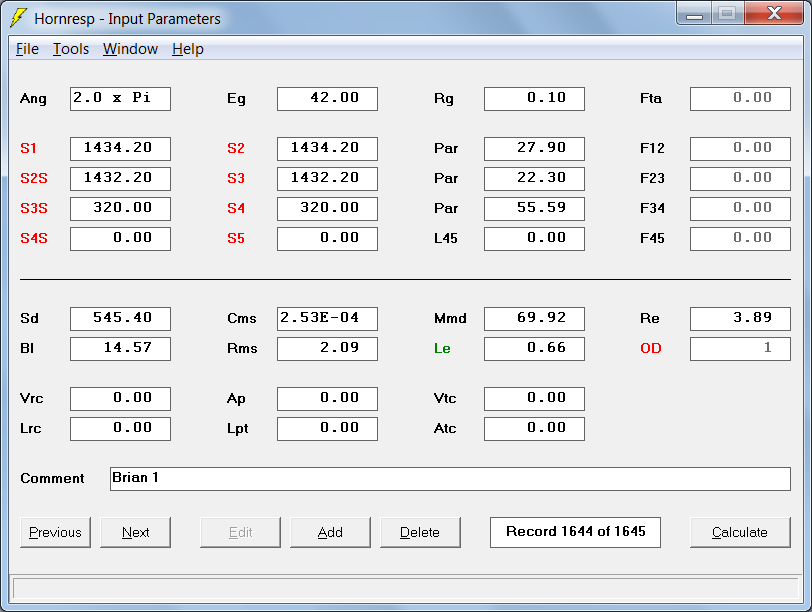Click the Vtc input field
The width and height of the screenshot is (812, 612).
pos(534,399)
